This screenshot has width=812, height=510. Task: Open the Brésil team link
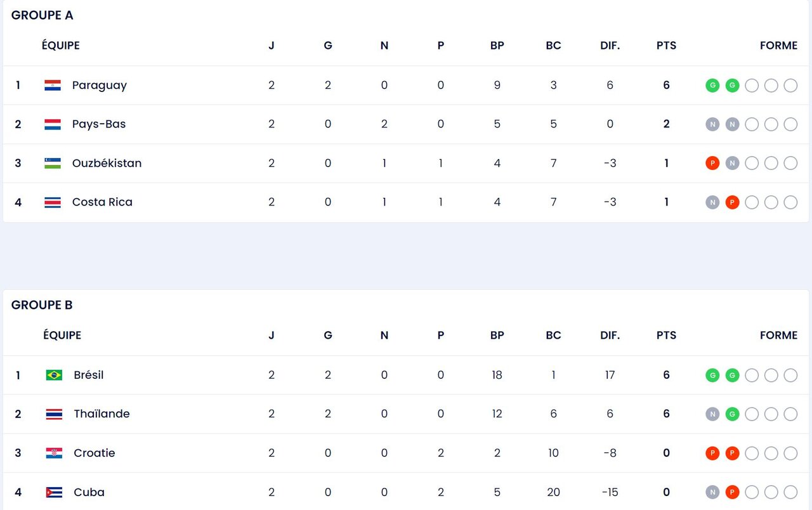[89, 375]
